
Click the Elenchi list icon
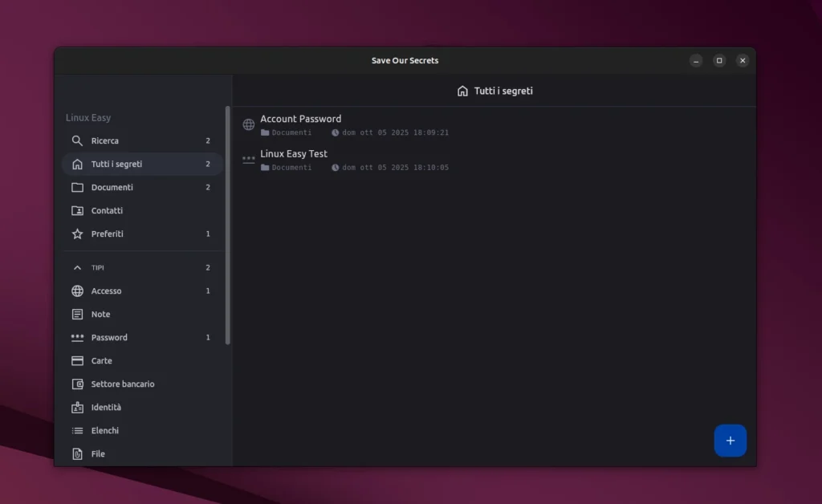tap(78, 430)
